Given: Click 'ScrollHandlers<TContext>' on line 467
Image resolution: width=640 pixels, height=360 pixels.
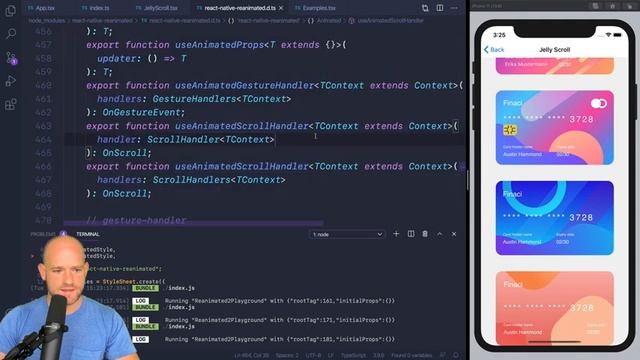Looking at the screenshot, I should [x=219, y=180].
